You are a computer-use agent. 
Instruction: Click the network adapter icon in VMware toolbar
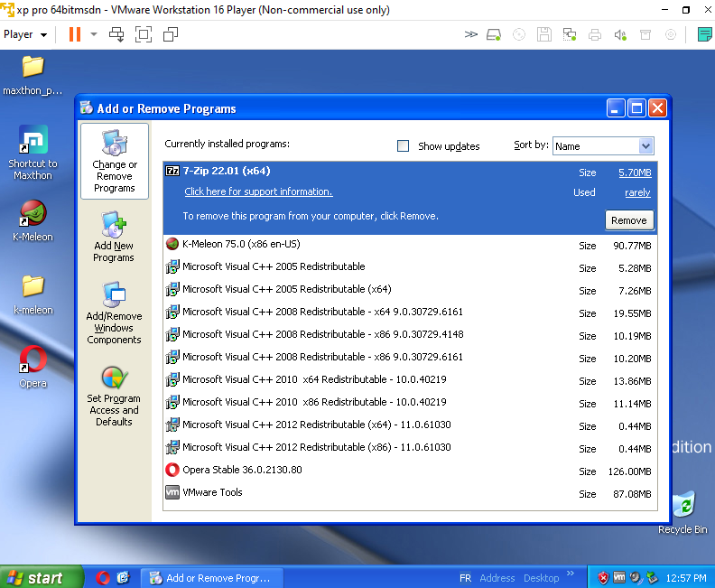pyautogui.click(x=570, y=34)
